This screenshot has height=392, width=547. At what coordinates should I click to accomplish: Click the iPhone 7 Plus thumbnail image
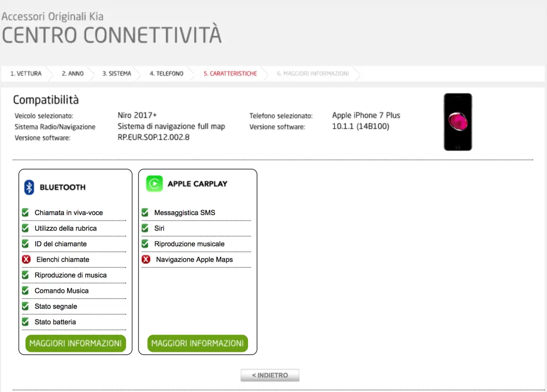(x=458, y=122)
